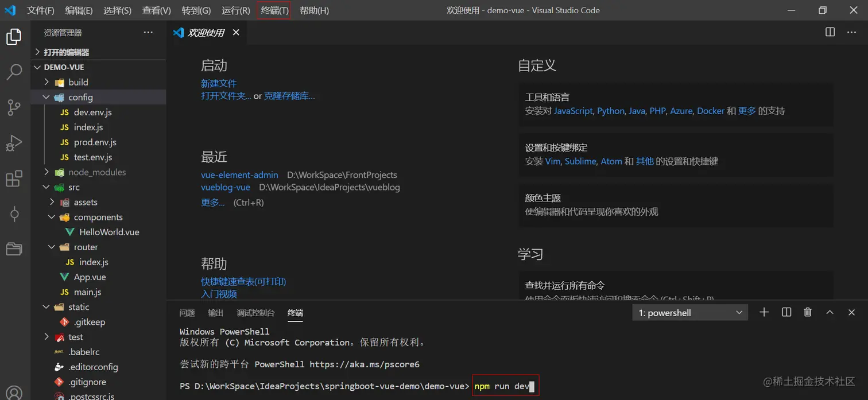Split the terminal pane

click(786, 312)
